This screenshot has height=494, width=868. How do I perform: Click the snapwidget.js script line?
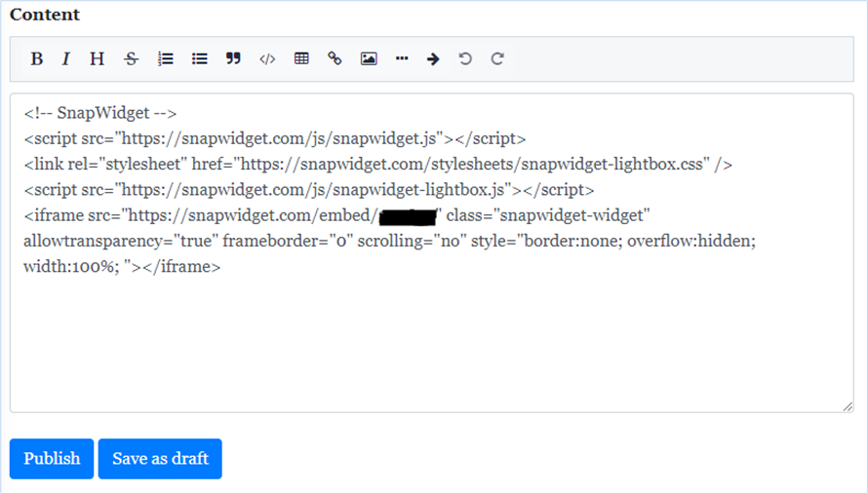[x=275, y=138]
